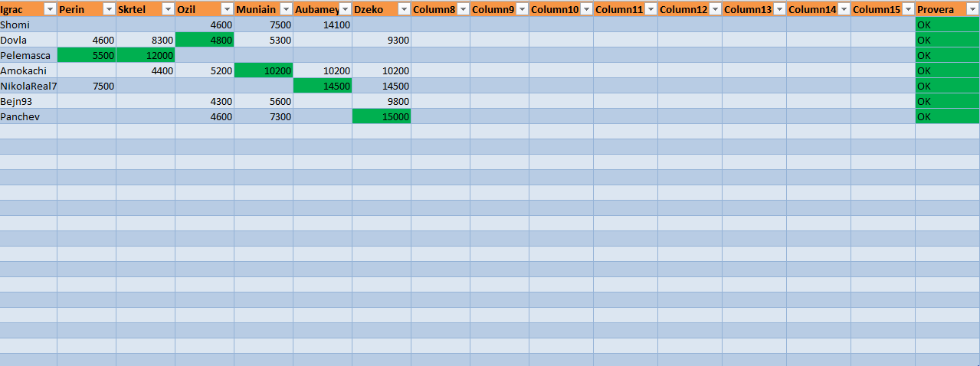Open the Column12 filter dropdown

point(715,9)
